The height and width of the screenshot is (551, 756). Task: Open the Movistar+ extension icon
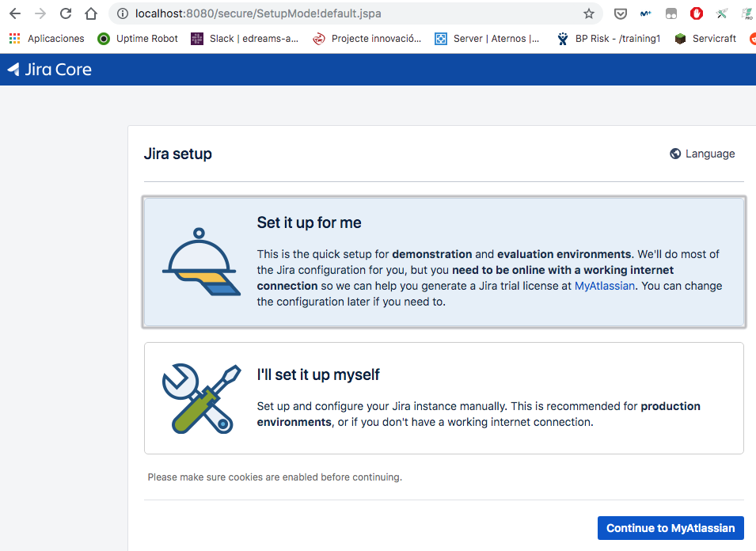[644, 13]
